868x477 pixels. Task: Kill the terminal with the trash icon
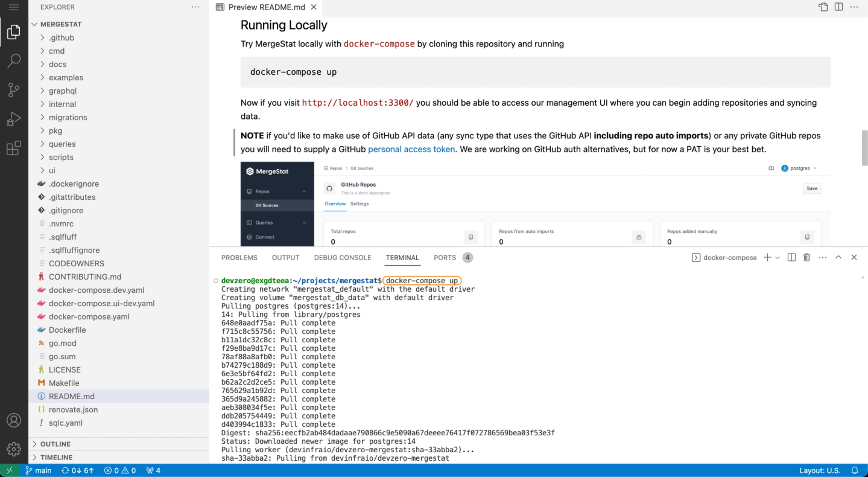807,257
